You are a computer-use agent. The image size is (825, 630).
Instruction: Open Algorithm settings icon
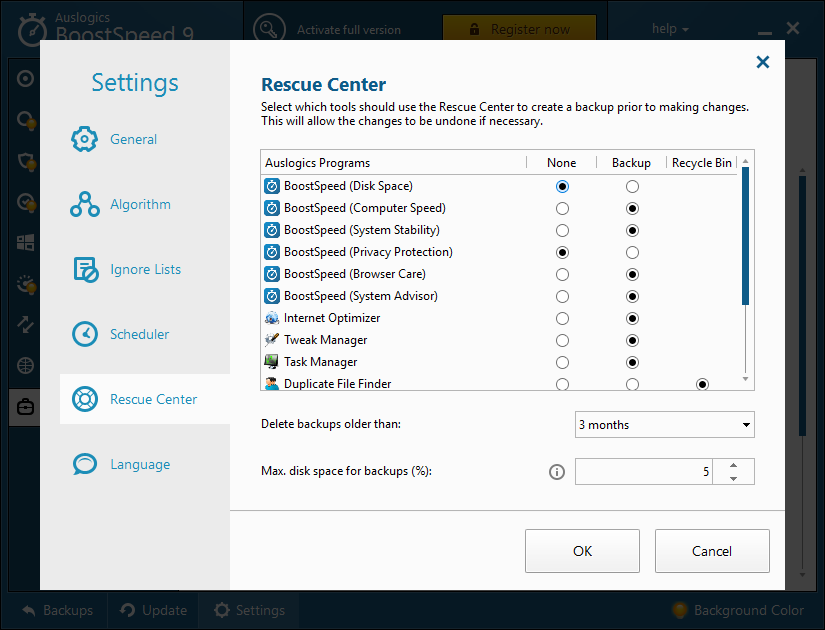84,204
